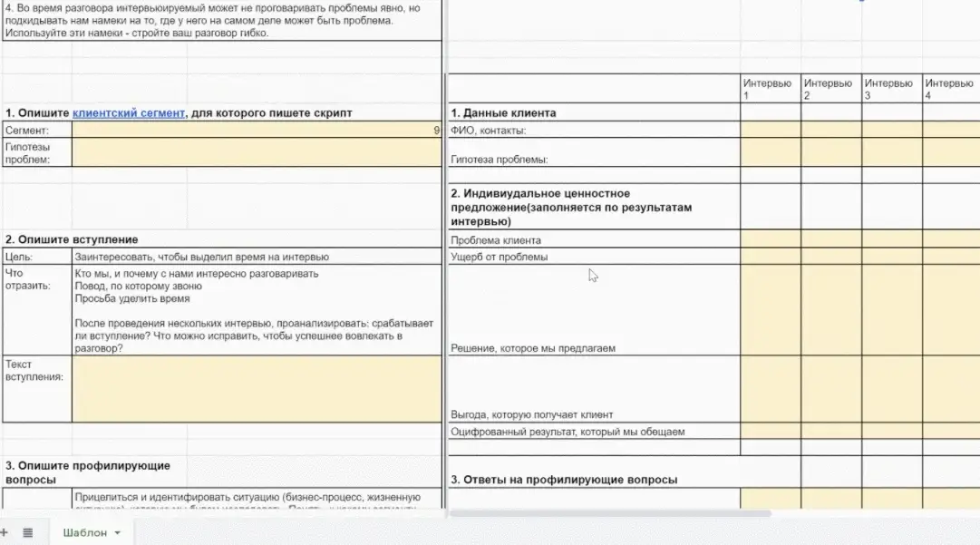Open the Шаблон tab dropdown arrow
Screen dimensions: 980x545
[118, 533]
